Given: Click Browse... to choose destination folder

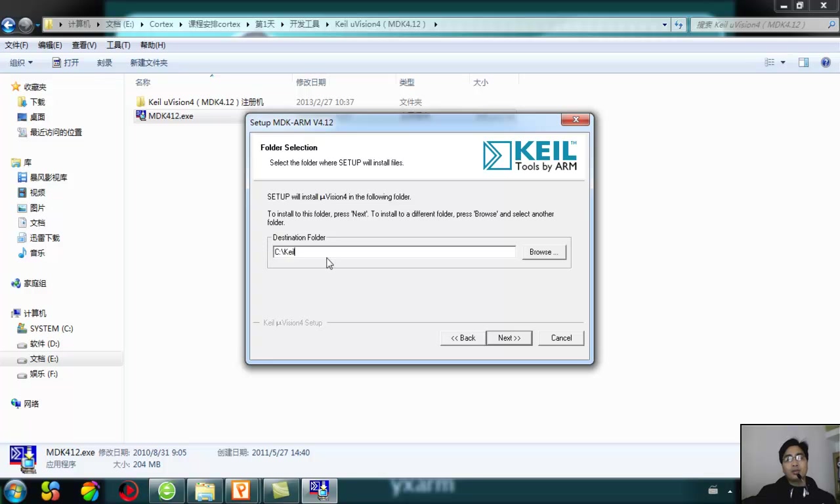Looking at the screenshot, I should [x=544, y=252].
